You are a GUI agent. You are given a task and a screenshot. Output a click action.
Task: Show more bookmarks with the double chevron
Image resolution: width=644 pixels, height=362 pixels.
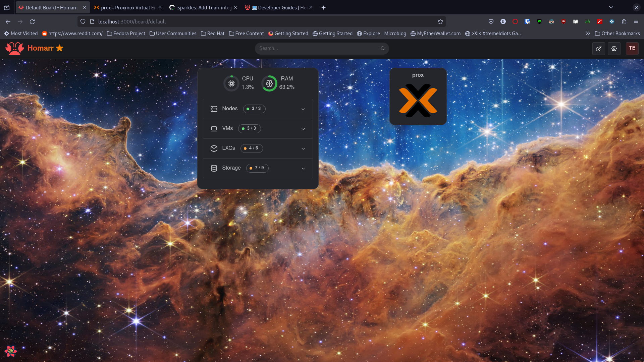[588, 34]
